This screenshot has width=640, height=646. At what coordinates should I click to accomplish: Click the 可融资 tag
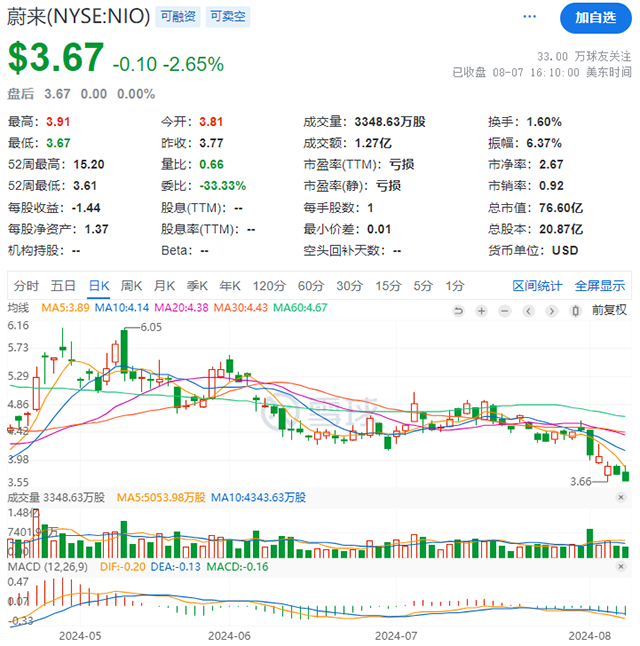coord(178,16)
